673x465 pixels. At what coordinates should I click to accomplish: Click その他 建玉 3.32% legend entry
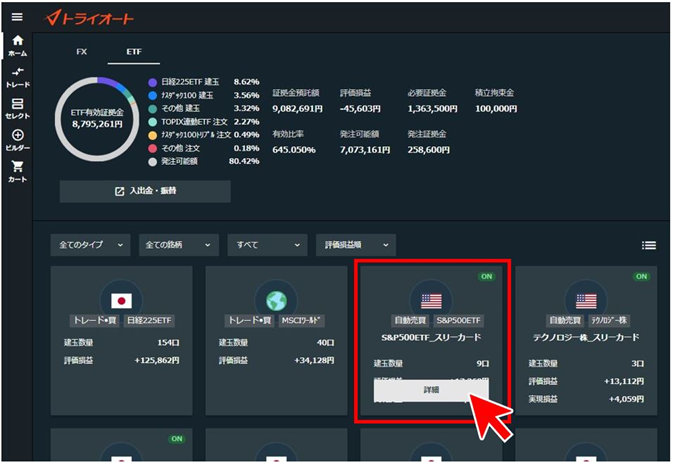coord(204,109)
